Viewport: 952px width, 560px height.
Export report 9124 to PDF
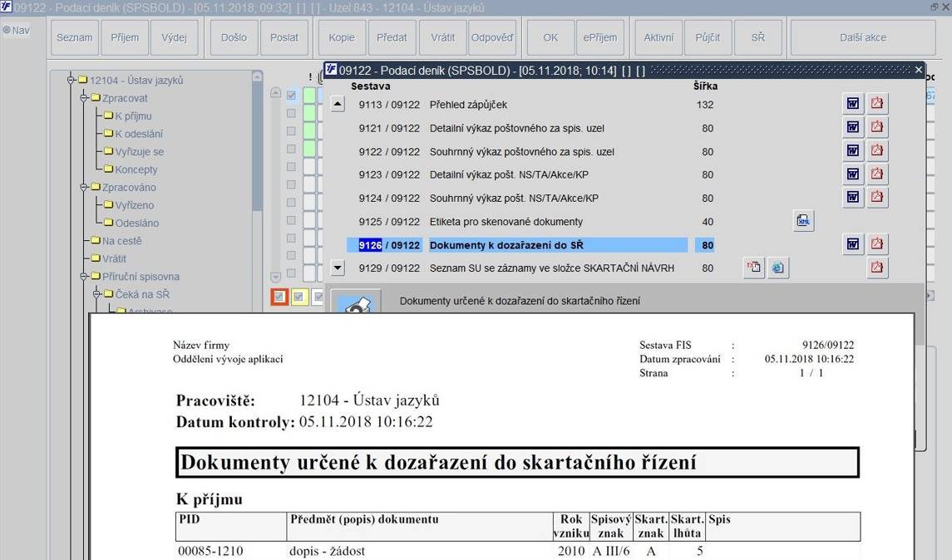click(x=877, y=197)
